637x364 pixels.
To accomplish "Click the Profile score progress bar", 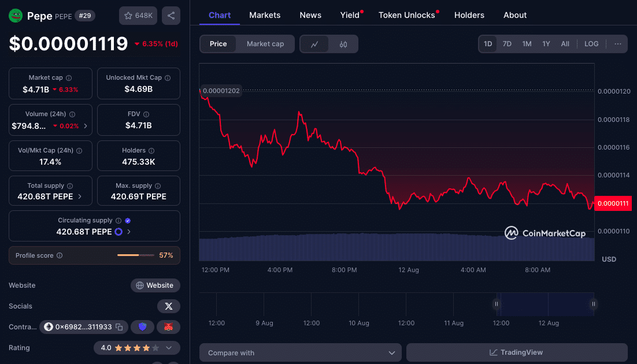I will (136, 255).
